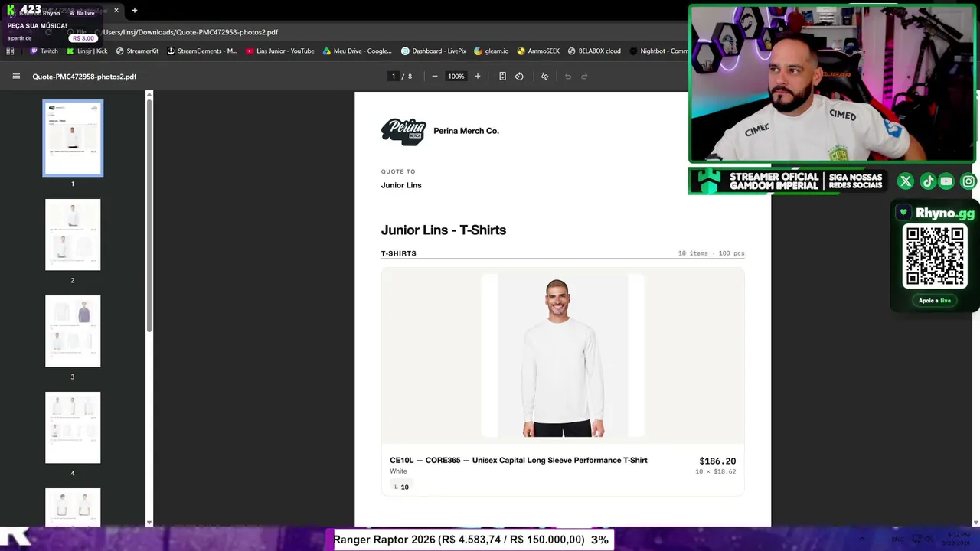Click the Quote-PMC472958-photos2.pdf title
The width and height of the screenshot is (980, 551).
[84, 77]
